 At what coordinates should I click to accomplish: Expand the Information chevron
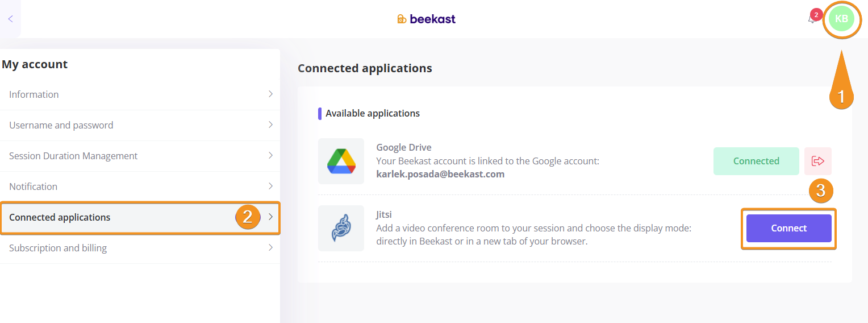(x=270, y=94)
